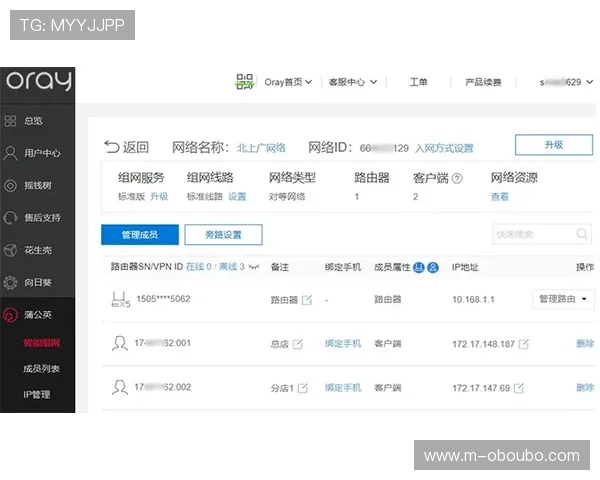
Task: Click the help icon next to 客户端
Action: coord(457,178)
